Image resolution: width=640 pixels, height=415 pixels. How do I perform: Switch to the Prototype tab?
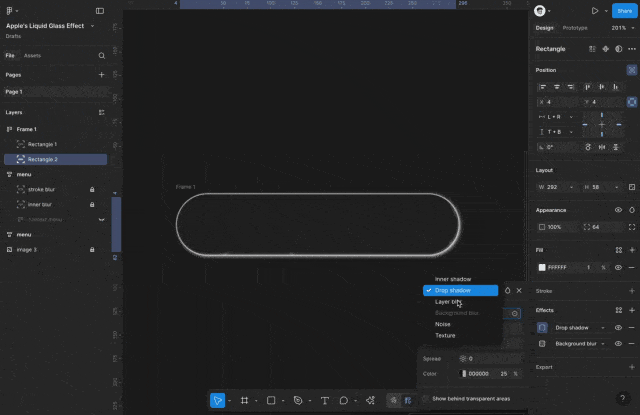coord(575,28)
